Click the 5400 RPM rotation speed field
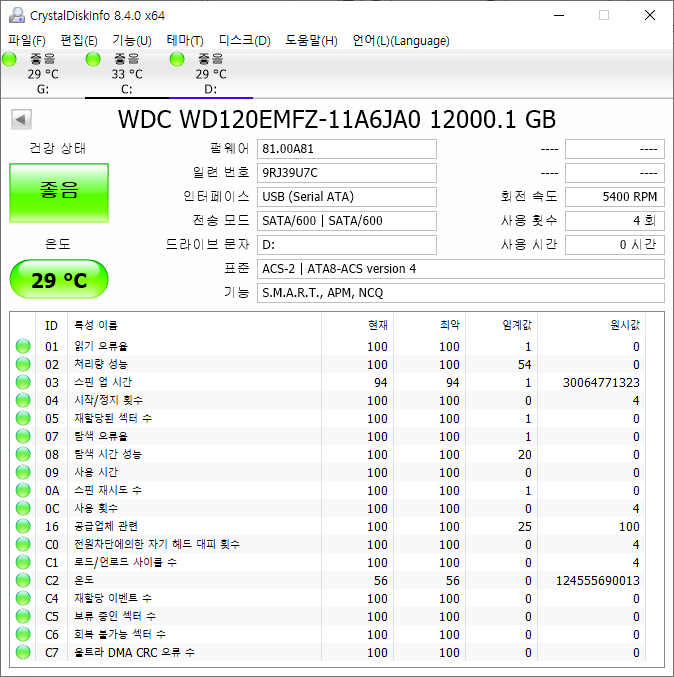 tap(615, 197)
